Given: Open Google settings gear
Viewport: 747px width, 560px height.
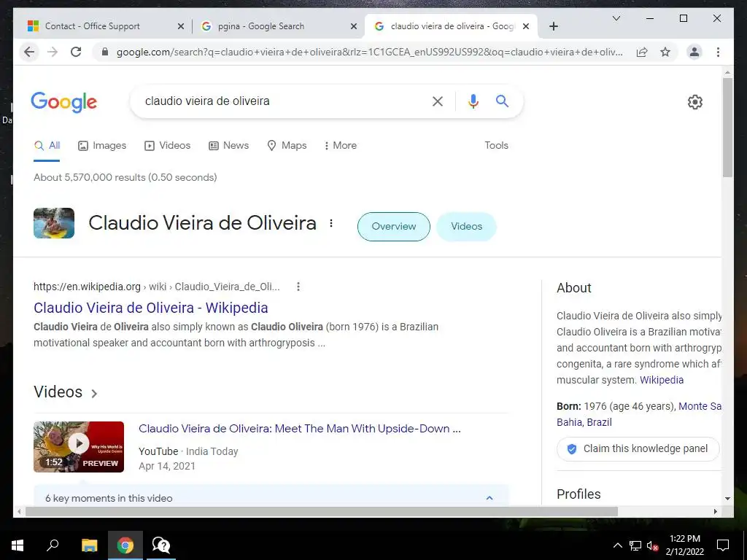Looking at the screenshot, I should coord(694,102).
